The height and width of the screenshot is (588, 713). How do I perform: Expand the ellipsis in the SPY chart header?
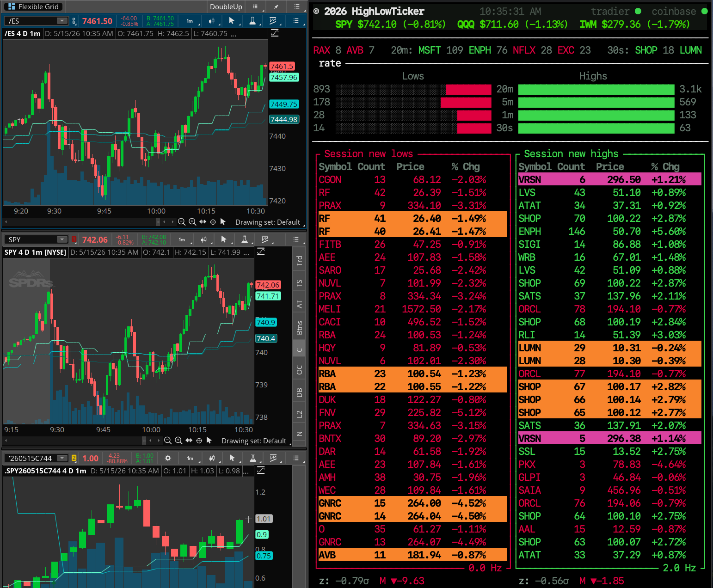tap(247, 252)
